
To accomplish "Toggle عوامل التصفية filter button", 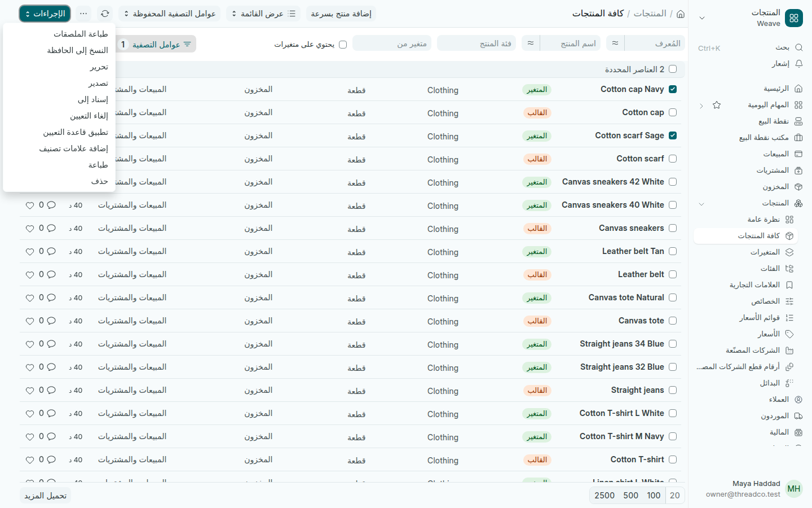I will pos(156,44).
